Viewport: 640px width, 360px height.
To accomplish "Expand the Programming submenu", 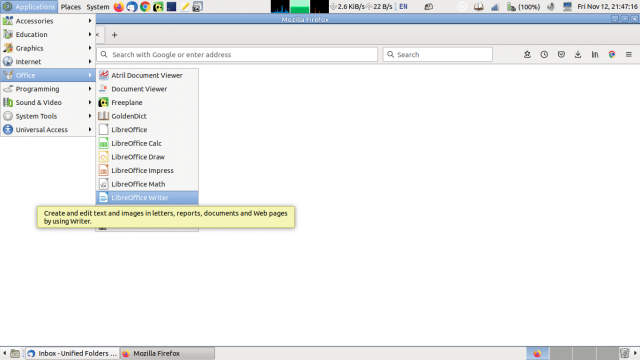I will tap(48, 89).
